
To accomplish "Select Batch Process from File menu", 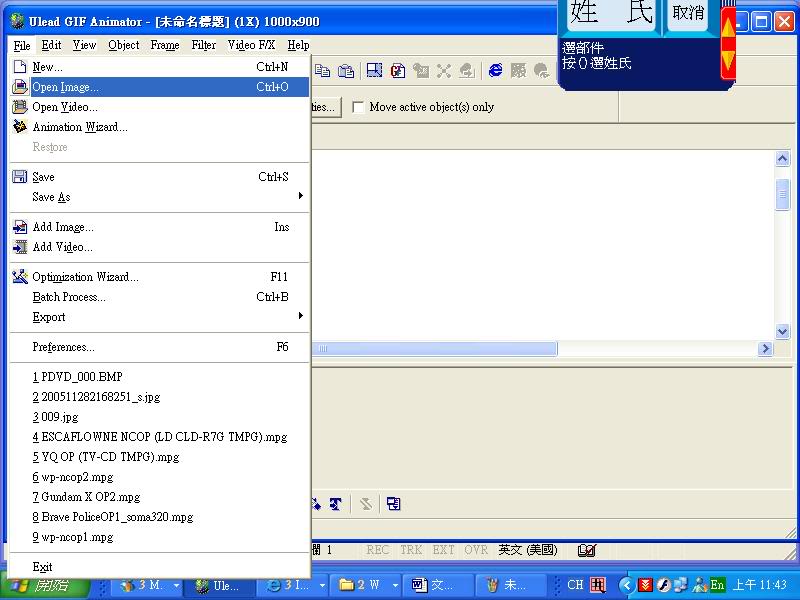I will click(68, 297).
